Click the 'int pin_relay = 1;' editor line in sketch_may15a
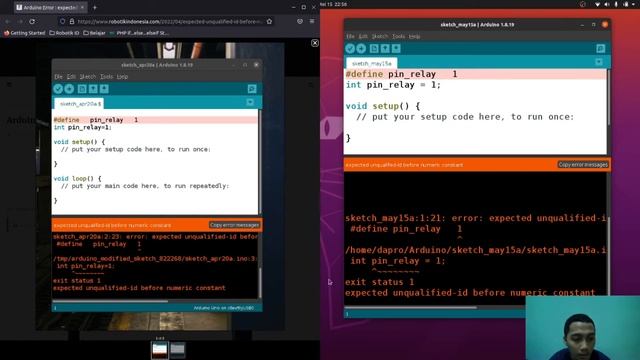The height and width of the screenshot is (360, 640). (x=393, y=85)
